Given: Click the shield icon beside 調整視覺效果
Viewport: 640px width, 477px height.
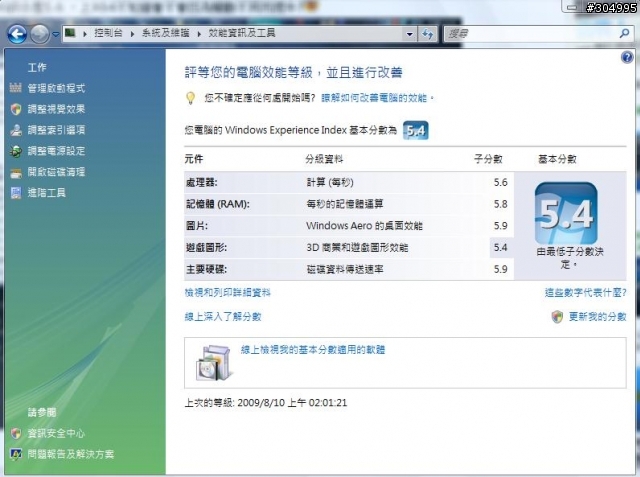Looking at the screenshot, I should click(16, 109).
